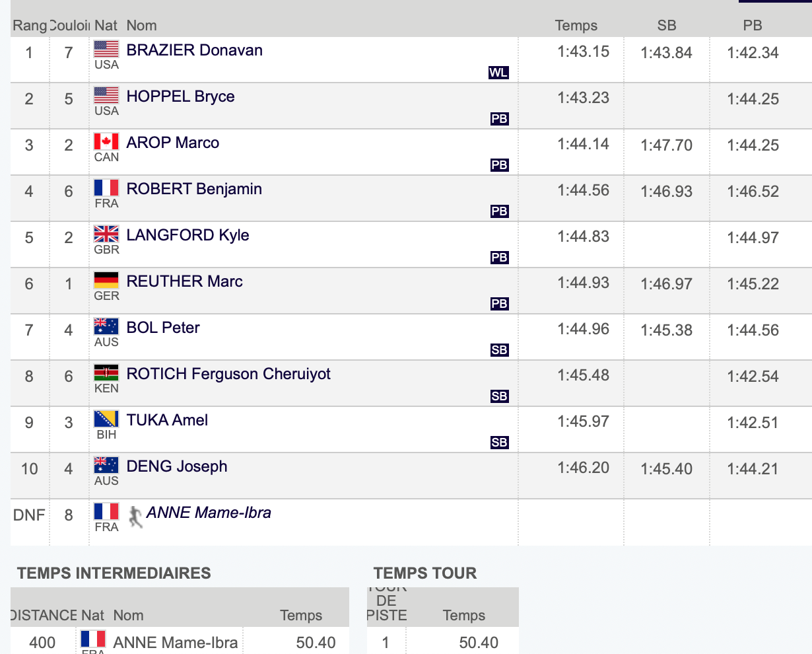Click the runner icon beside ANNE Mame-Ibra

[x=135, y=517]
